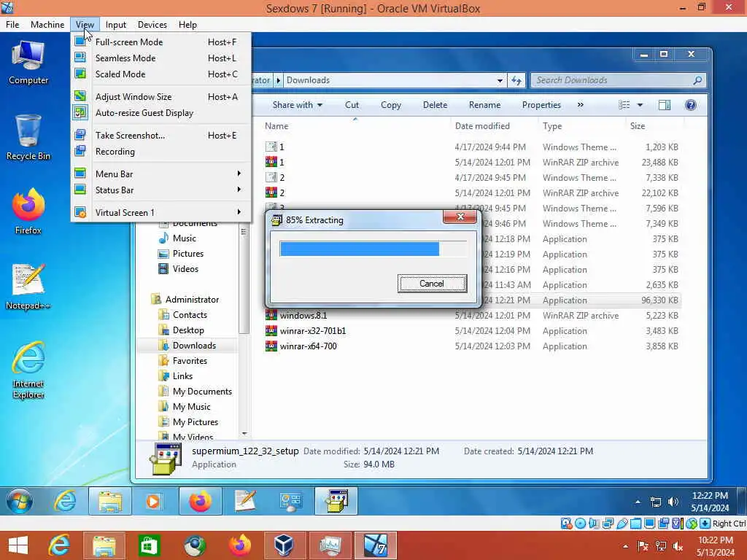Screen dimensions: 747x560
Task: Click Rename in Explorer toolbar
Action: click(484, 105)
